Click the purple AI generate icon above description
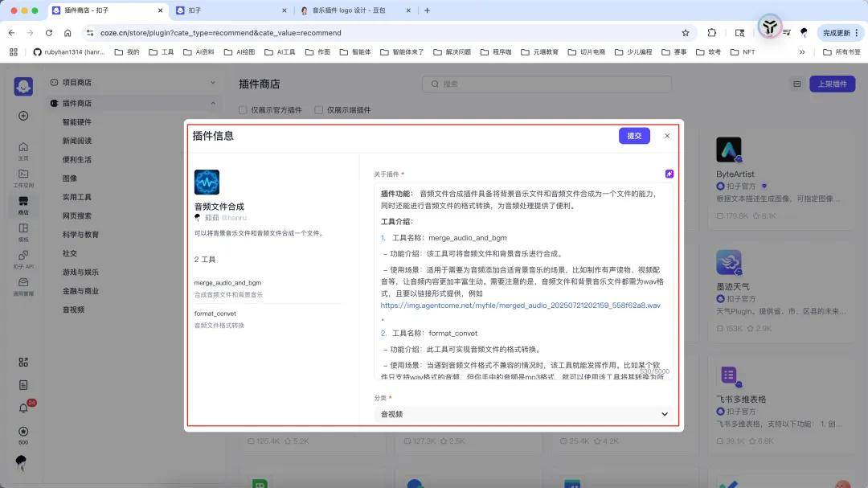The width and height of the screenshot is (868, 488). point(669,174)
